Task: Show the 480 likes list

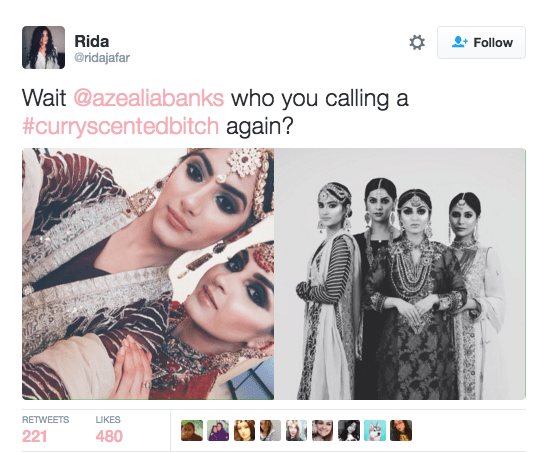Action: pos(109,430)
